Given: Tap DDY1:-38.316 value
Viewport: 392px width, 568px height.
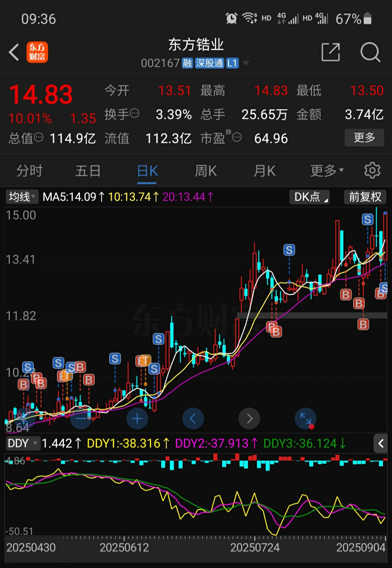Looking at the screenshot, I should pos(128,443).
